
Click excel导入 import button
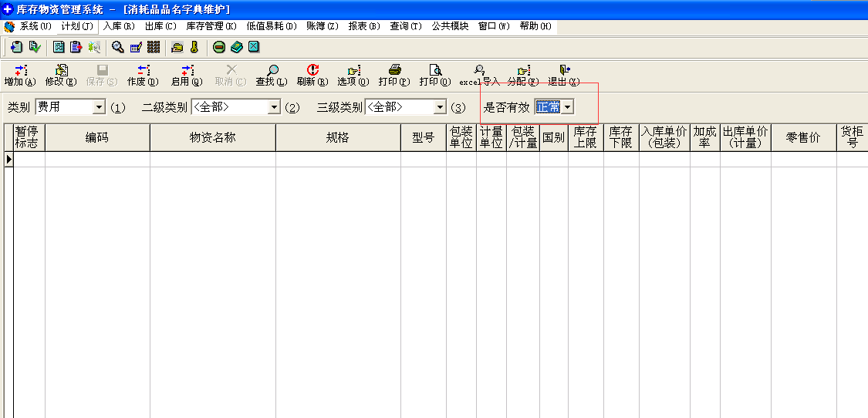tap(479, 76)
